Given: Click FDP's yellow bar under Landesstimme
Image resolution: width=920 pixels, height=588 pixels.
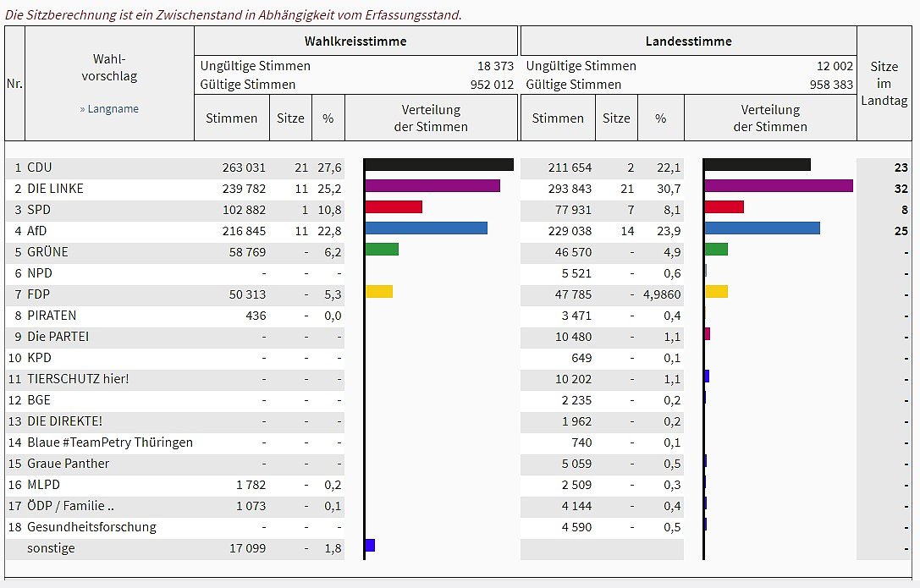Looking at the screenshot, I should click(x=716, y=292).
